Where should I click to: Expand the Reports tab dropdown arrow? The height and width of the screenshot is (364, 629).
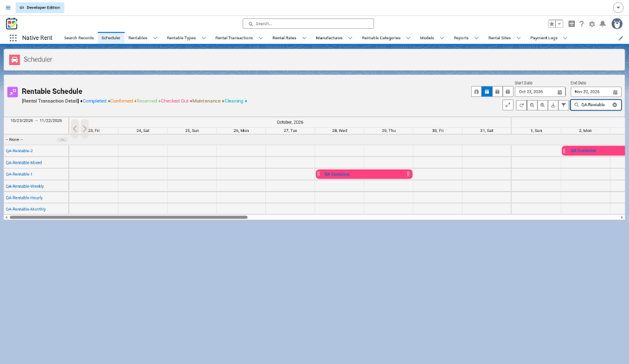[477, 38]
